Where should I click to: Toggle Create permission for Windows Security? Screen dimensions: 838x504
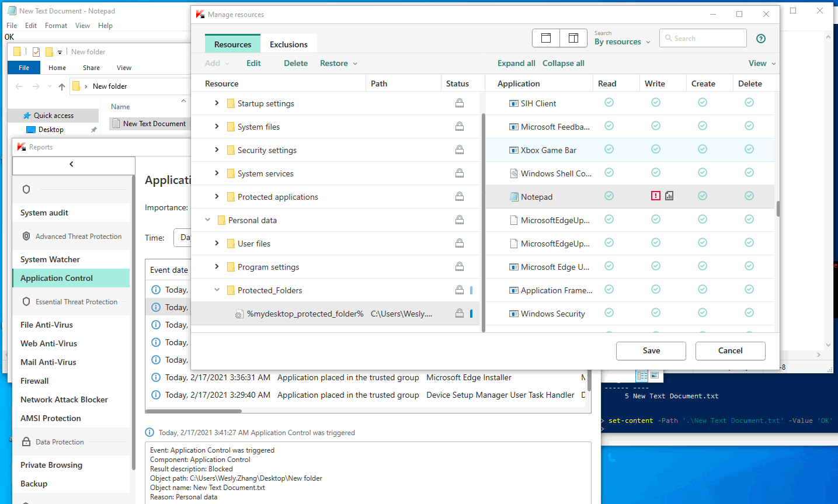pos(703,312)
